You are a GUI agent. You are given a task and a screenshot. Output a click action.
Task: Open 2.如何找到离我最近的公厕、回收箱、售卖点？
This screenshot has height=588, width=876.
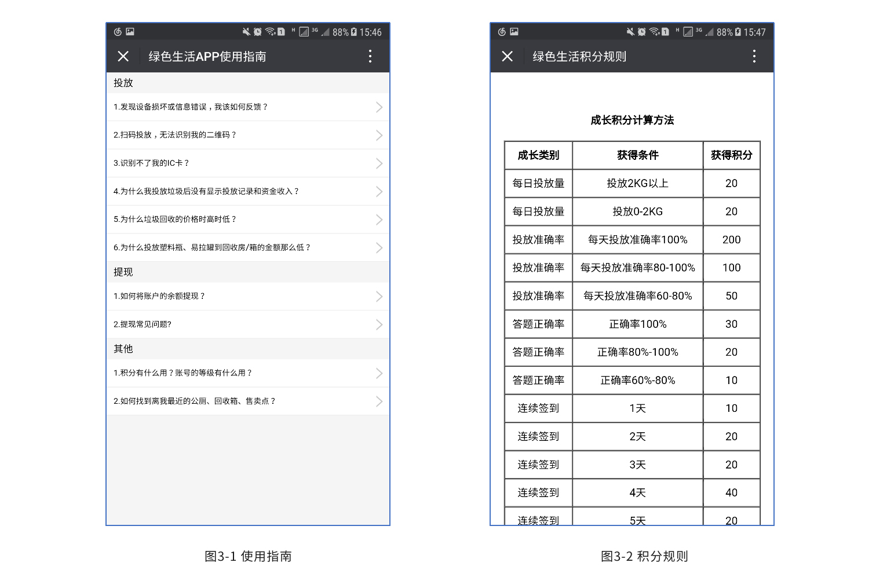(248, 401)
